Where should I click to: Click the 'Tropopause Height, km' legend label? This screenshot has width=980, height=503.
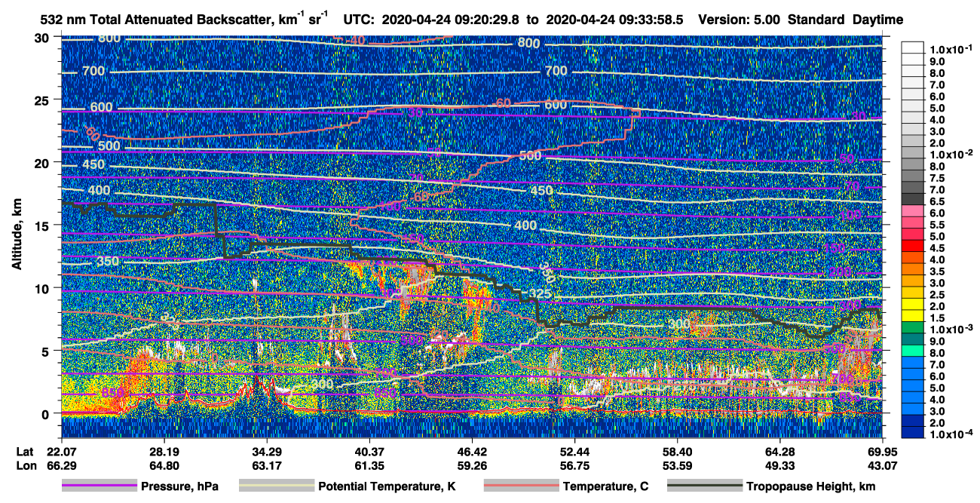pyautogui.click(x=810, y=487)
